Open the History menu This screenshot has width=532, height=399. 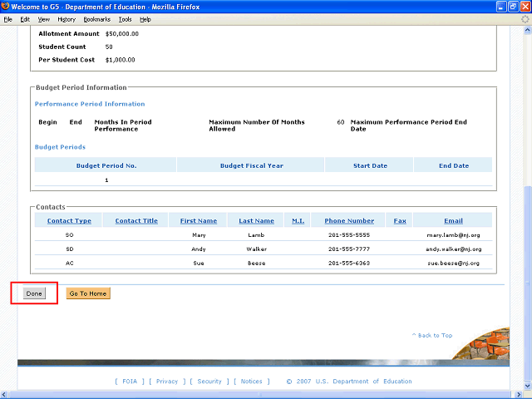point(66,18)
